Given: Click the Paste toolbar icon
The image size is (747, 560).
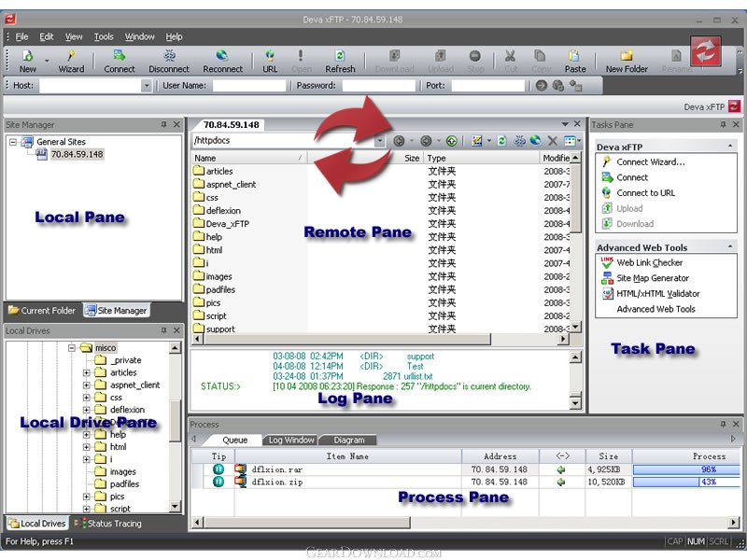Looking at the screenshot, I should point(575,62).
